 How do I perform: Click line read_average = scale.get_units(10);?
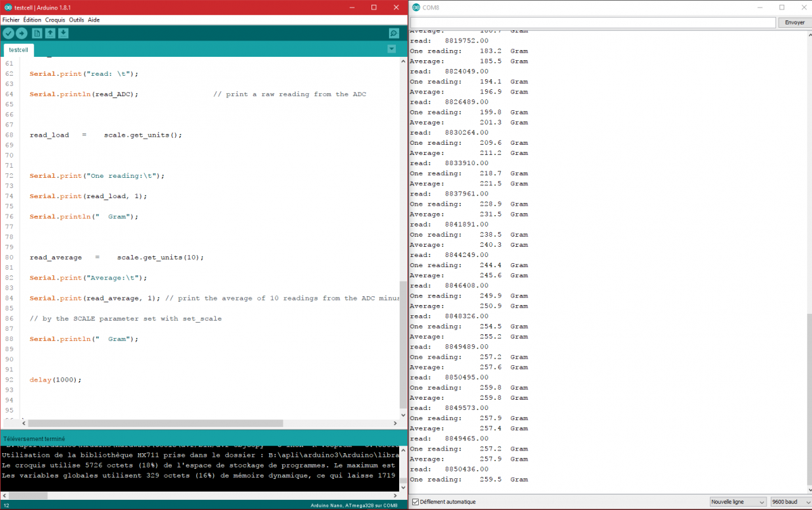(117, 257)
